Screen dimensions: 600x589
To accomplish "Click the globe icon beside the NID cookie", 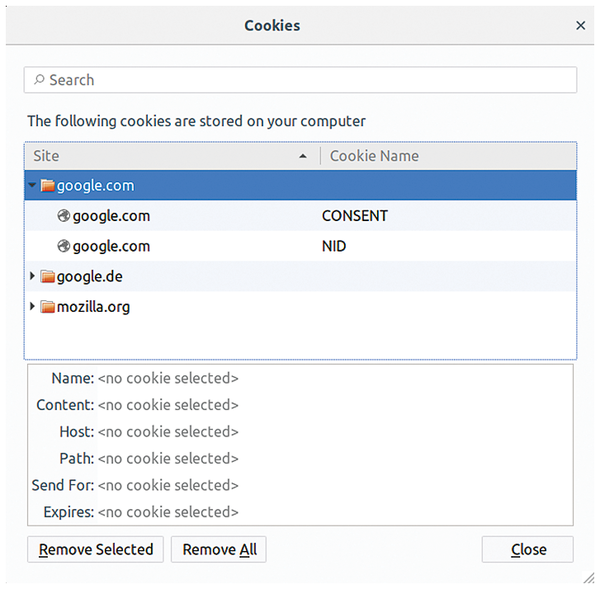I will 64,246.
